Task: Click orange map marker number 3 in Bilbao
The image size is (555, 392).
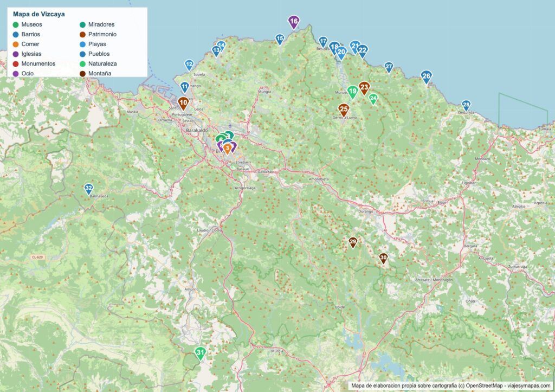Action: click(x=228, y=148)
